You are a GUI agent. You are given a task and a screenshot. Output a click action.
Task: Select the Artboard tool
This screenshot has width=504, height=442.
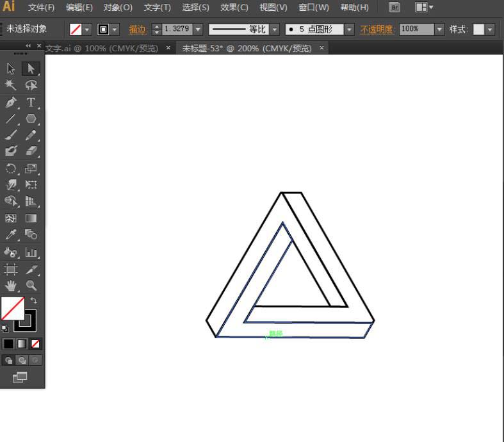(11, 269)
